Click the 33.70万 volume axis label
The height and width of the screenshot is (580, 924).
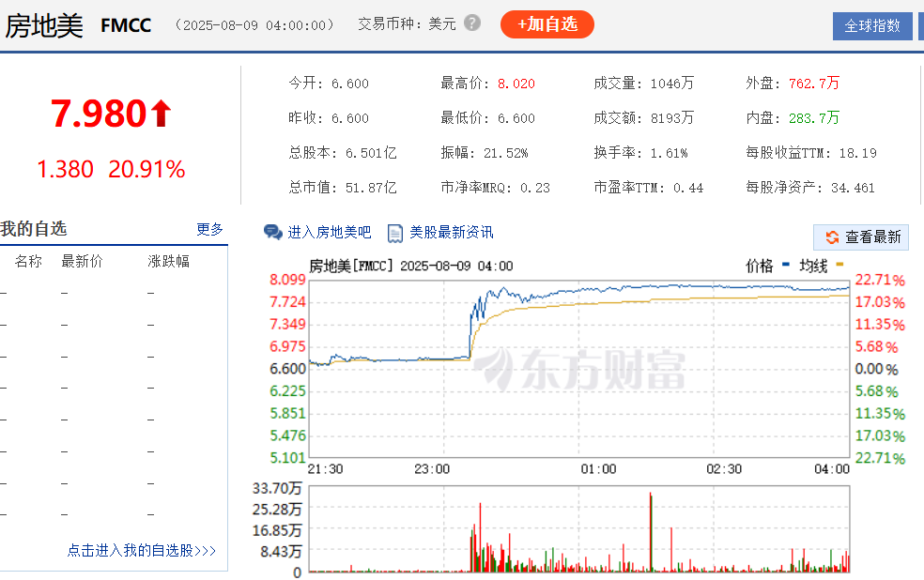[x=277, y=488]
